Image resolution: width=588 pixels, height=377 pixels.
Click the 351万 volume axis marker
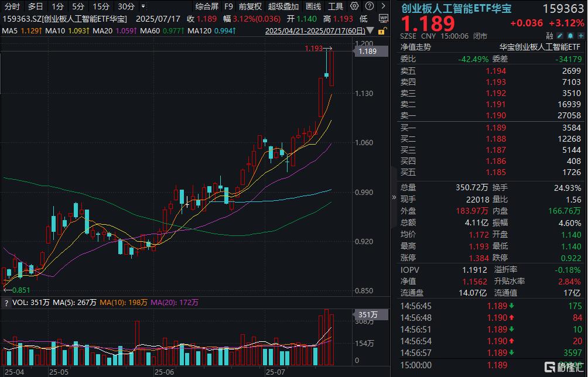pyautogui.click(x=371, y=315)
